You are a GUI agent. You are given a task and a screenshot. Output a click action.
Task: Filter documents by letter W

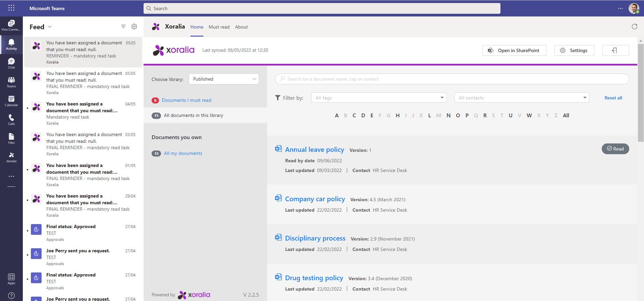[x=529, y=116]
